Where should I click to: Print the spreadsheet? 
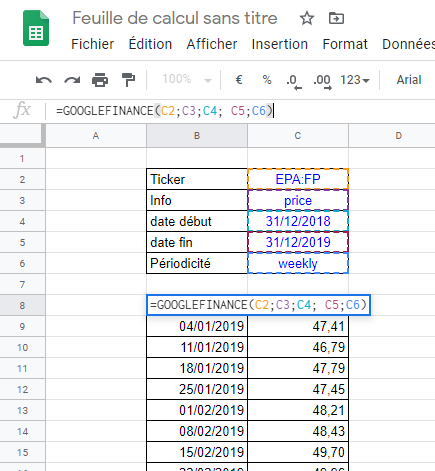click(100, 80)
